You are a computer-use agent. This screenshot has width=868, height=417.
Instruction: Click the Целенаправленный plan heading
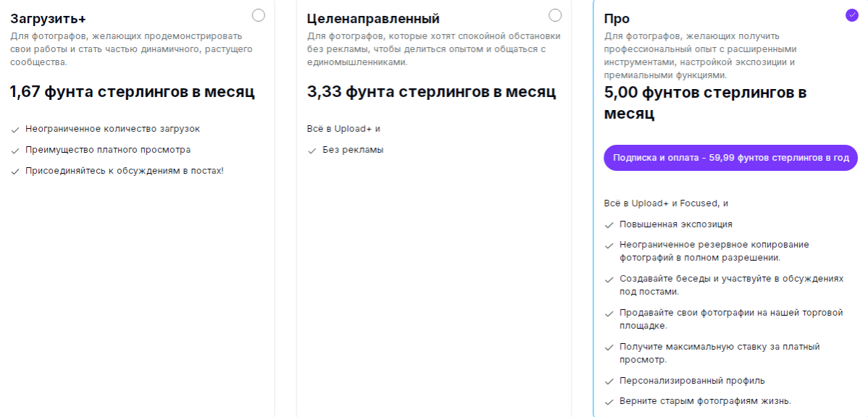(x=373, y=19)
